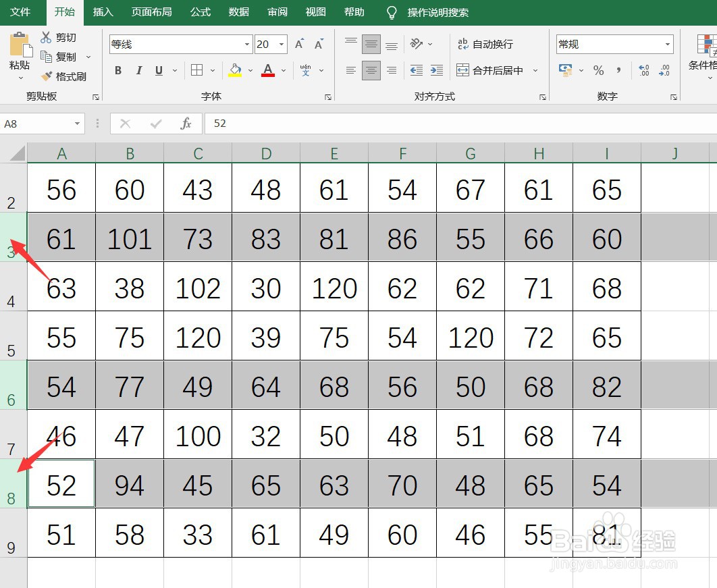Toggle Italic formatting
This screenshot has width=717, height=588.
pos(138,70)
